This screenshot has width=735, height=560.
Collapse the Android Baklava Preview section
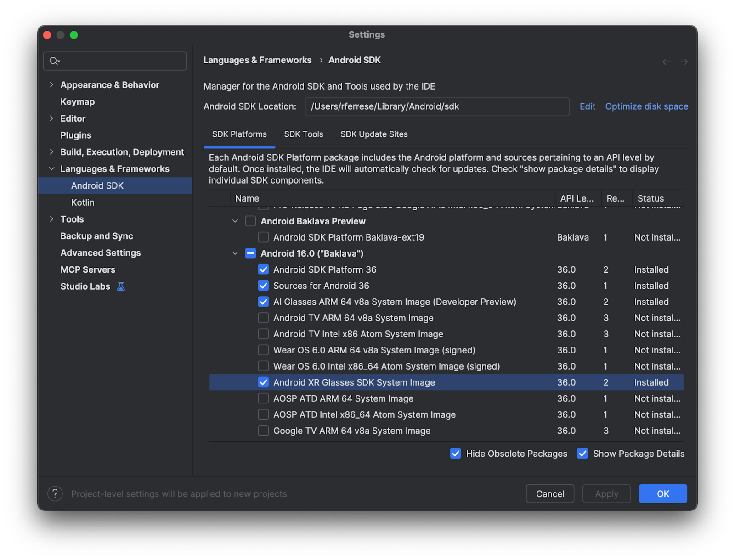click(235, 221)
